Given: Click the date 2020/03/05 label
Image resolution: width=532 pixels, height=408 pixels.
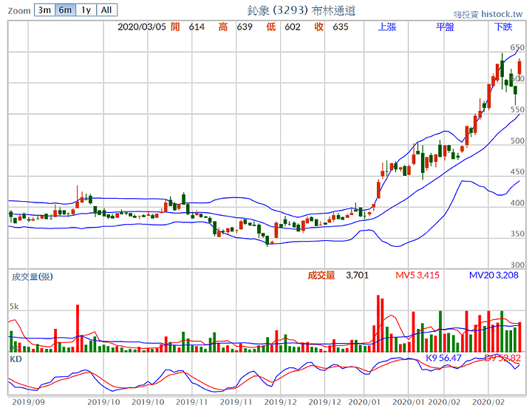Looking at the screenshot, I should [142, 27].
